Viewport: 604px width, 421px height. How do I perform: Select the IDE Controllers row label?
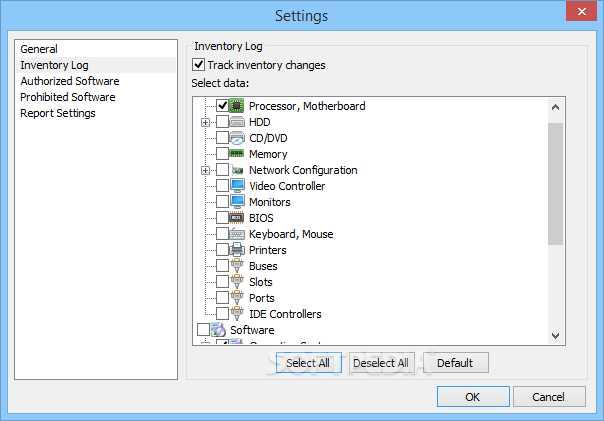point(285,314)
